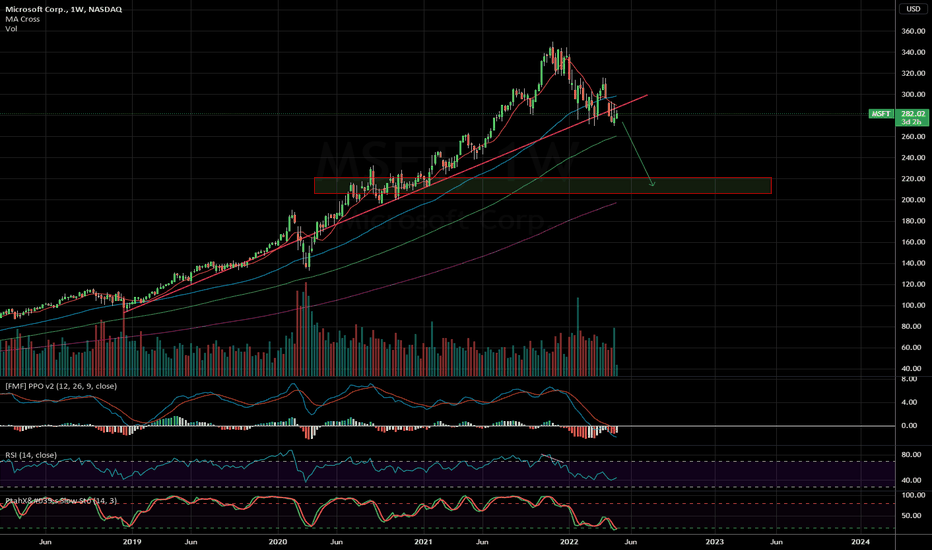Click the 2024 label on time axis
Screen dimensions: 932x550
coord(860,542)
